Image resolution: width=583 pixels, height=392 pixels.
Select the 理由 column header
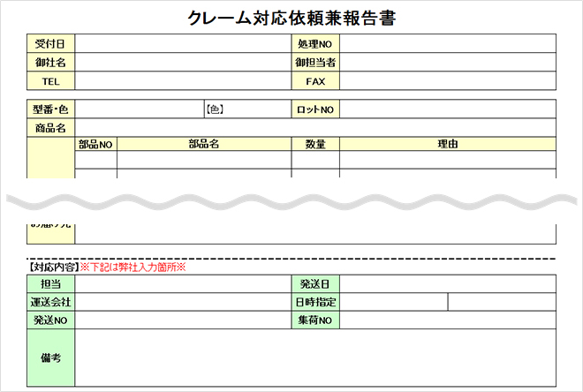[x=447, y=144]
